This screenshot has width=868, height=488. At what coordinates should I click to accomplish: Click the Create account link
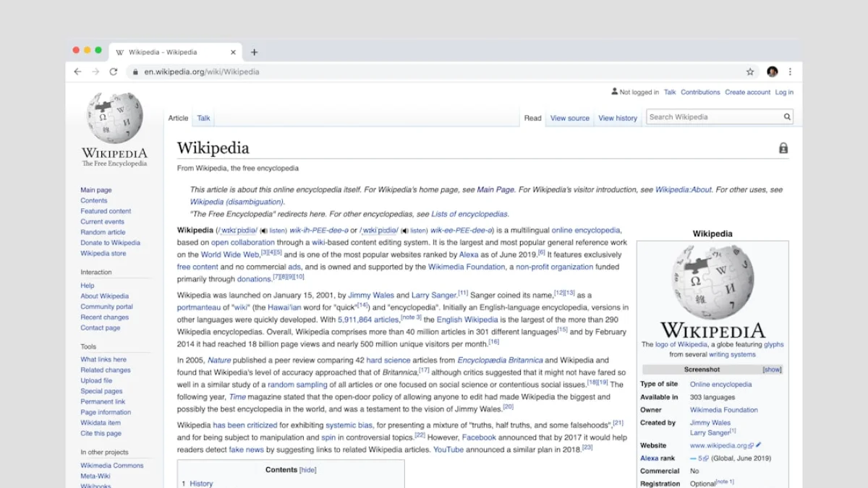[x=747, y=92]
